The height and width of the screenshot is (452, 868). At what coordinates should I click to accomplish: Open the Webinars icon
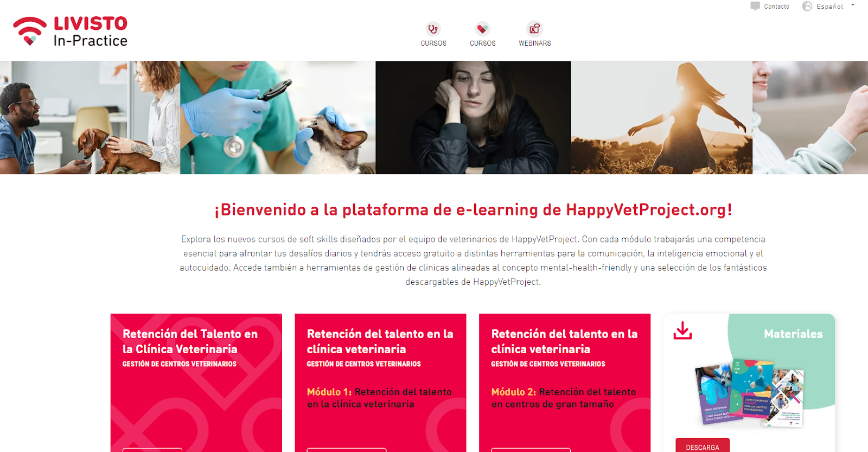tap(534, 29)
